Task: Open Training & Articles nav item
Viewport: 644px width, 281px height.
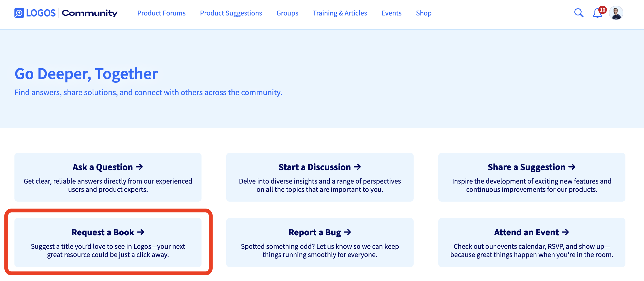Action: (340, 13)
